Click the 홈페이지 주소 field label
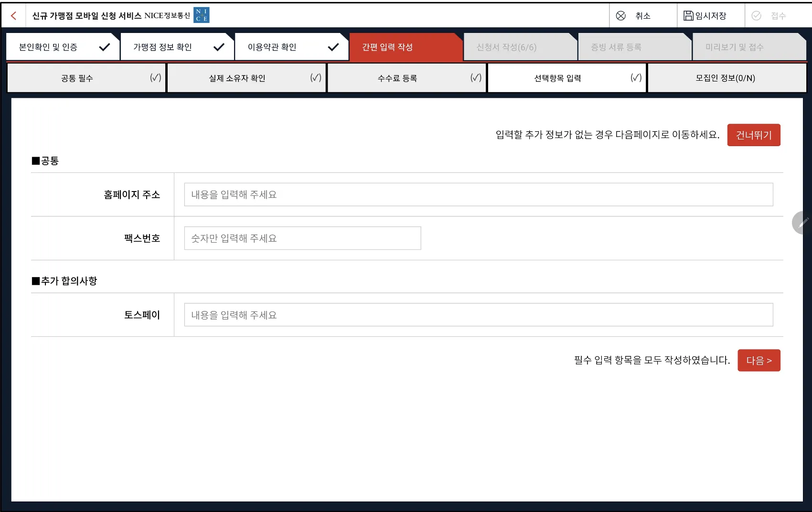The height and width of the screenshot is (512, 812). coord(132,194)
